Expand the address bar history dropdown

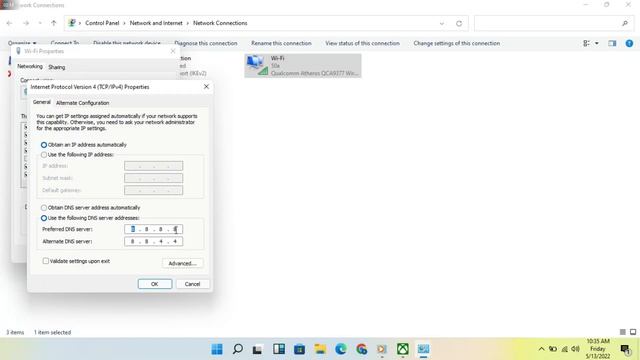pyautogui.click(x=442, y=23)
